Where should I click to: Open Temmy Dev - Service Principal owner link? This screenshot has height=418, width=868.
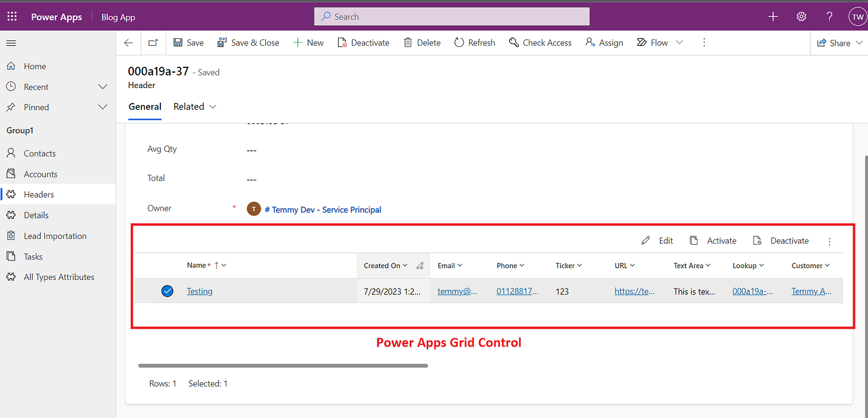click(x=323, y=210)
